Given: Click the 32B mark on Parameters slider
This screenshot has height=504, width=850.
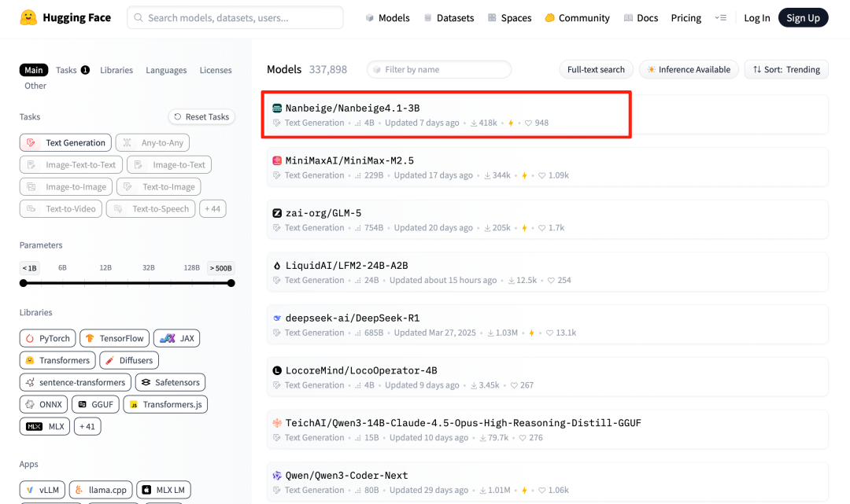Looking at the screenshot, I should coord(148,268).
